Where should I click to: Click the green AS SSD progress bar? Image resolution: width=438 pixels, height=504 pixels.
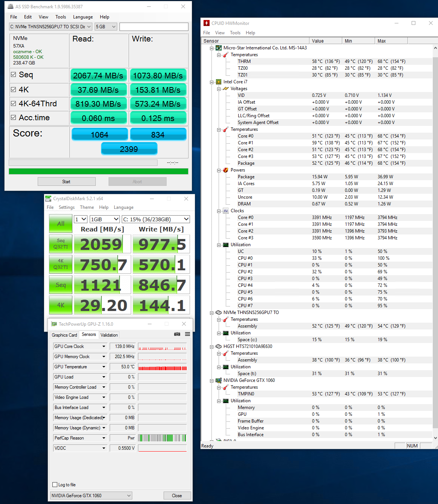tap(98, 171)
